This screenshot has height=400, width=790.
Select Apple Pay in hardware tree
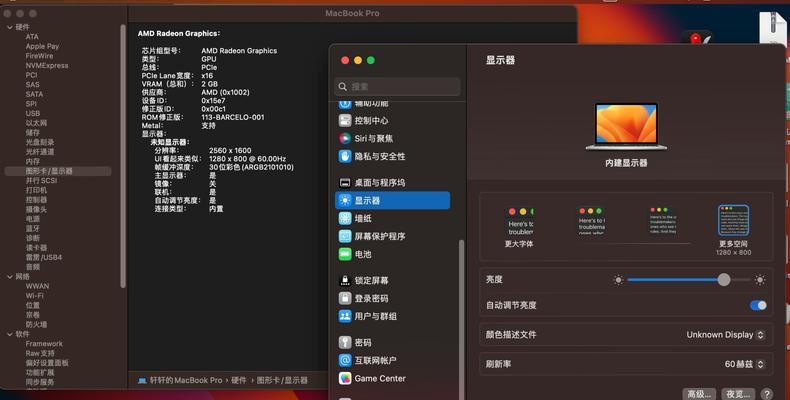42,46
